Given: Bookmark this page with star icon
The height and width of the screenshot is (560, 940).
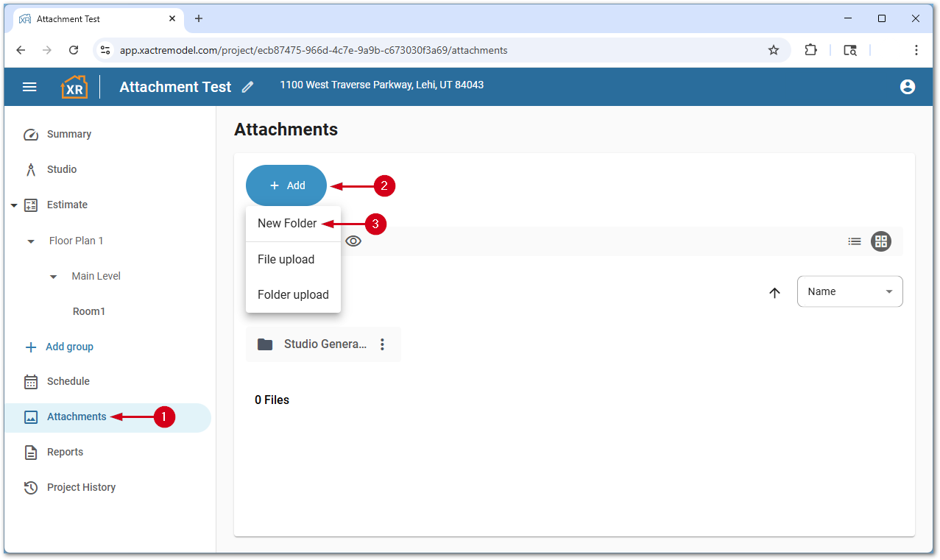Looking at the screenshot, I should [773, 50].
